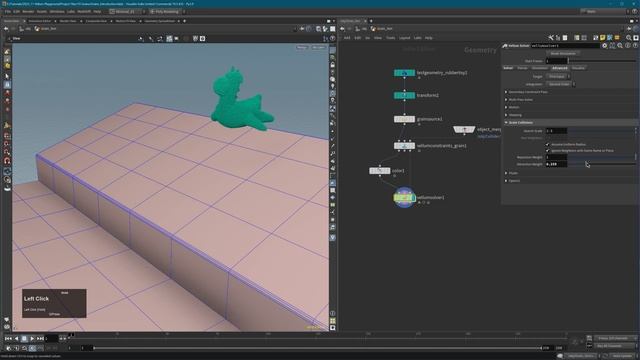Screen dimensions: 640x360
Task: Click the Reset Simulation button
Action: click(563, 53)
